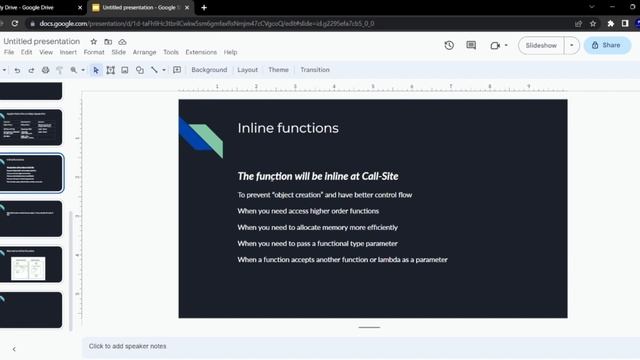Open the Insert menu
This screenshot has height=360, width=640.
(68, 52)
